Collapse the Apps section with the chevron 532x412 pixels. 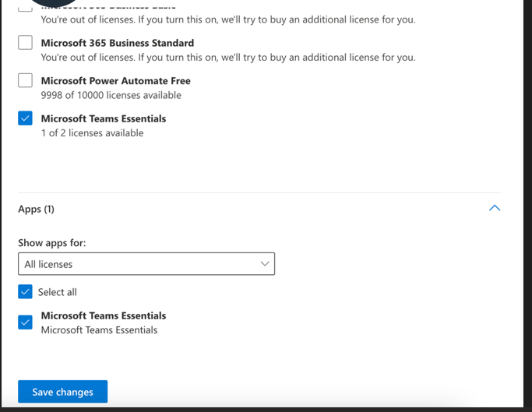(495, 208)
